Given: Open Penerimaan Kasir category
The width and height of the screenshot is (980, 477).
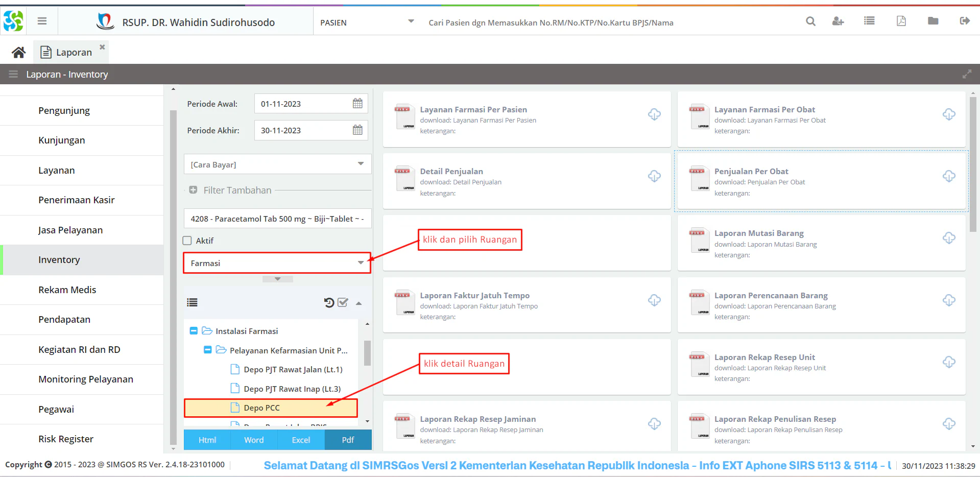Looking at the screenshot, I should [x=82, y=200].
